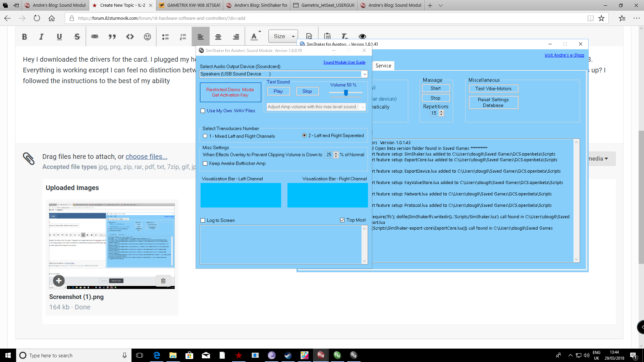Check Keep Awake Buttkicker Amp
644x362 pixels.
click(x=205, y=164)
